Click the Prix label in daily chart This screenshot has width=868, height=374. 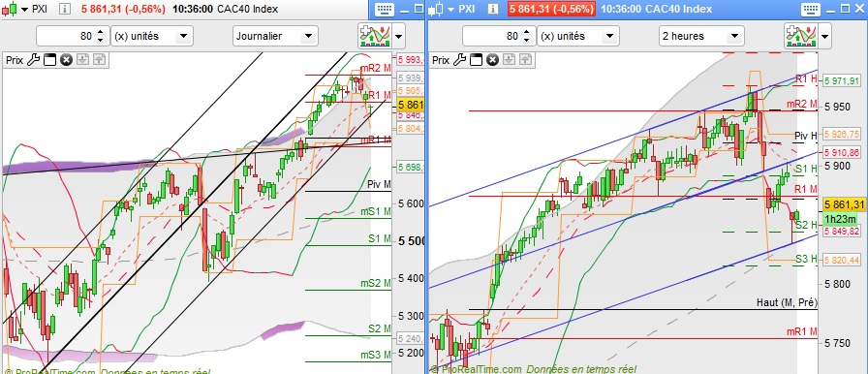[x=15, y=60]
